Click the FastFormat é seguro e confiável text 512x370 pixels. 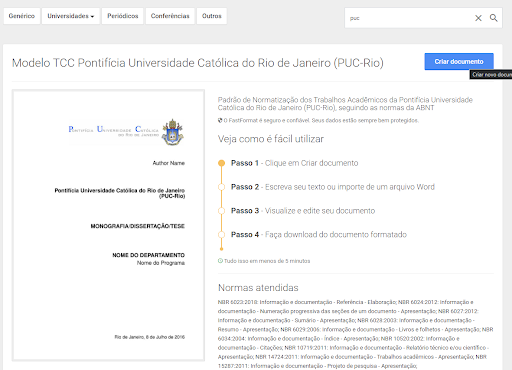pos(321,120)
